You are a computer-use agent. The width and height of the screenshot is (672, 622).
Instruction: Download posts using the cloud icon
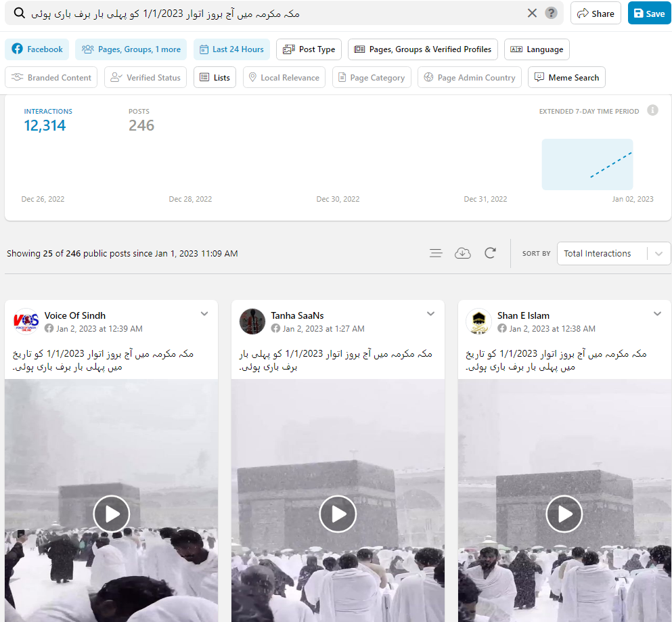(463, 253)
